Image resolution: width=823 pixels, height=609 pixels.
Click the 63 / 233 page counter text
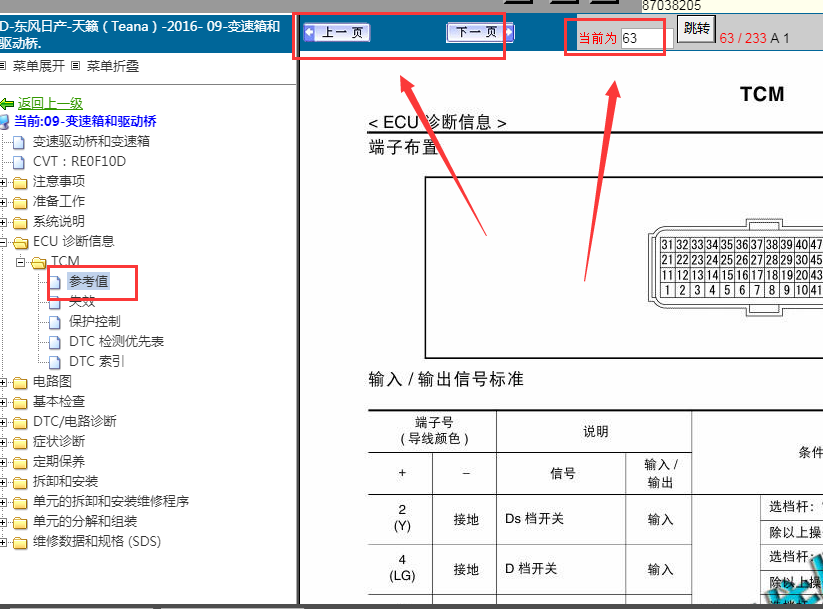[x=743, y=38]
